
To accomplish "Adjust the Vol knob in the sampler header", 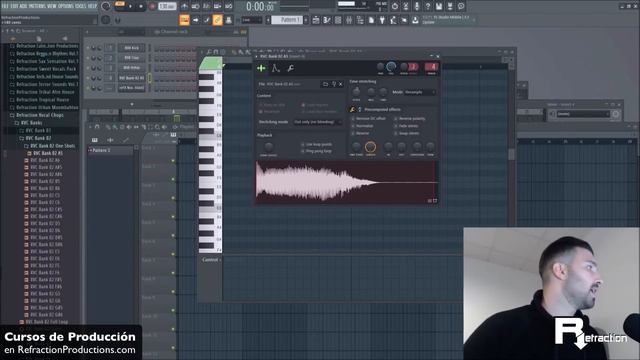I will [391, 67].
